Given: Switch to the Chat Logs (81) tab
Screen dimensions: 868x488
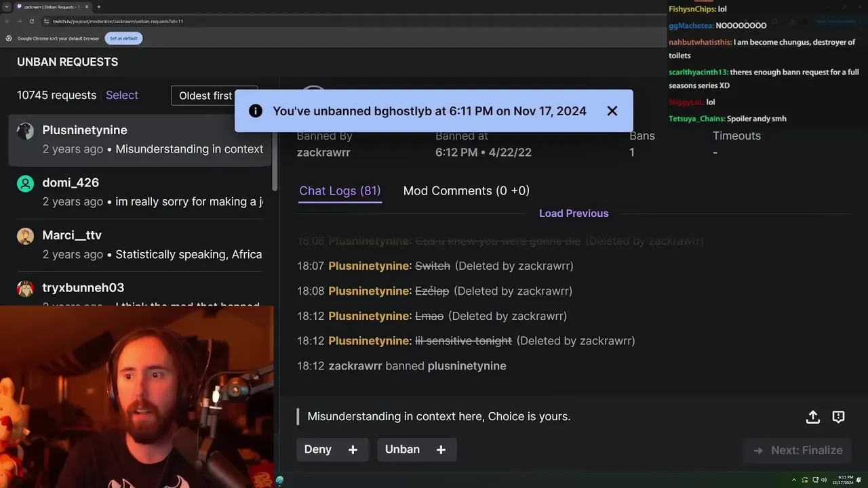Looking at the screenshot, I should [340, 191].
